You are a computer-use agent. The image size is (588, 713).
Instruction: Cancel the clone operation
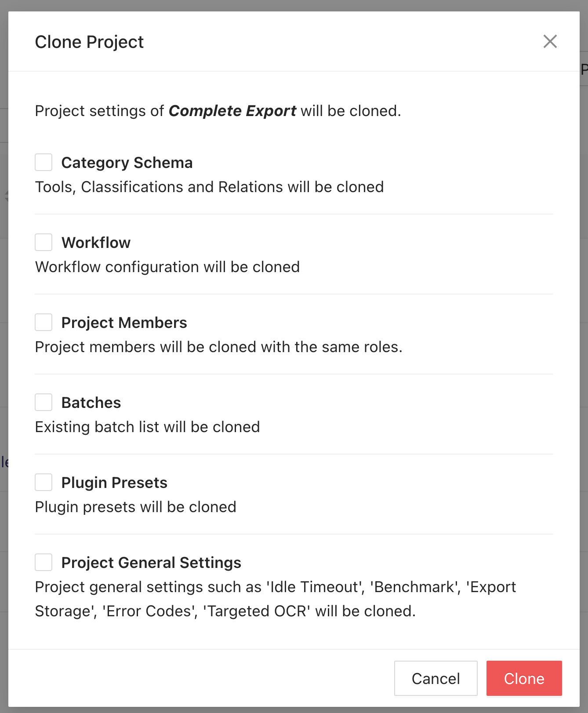coord(436,678)
